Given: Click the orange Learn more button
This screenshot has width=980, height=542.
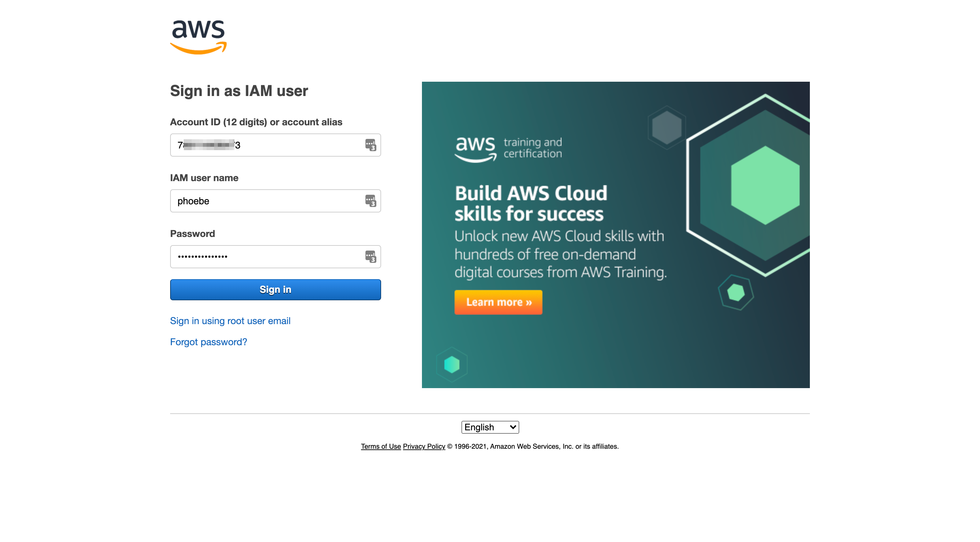Looking at the screenshot, I should click(499, 302).
